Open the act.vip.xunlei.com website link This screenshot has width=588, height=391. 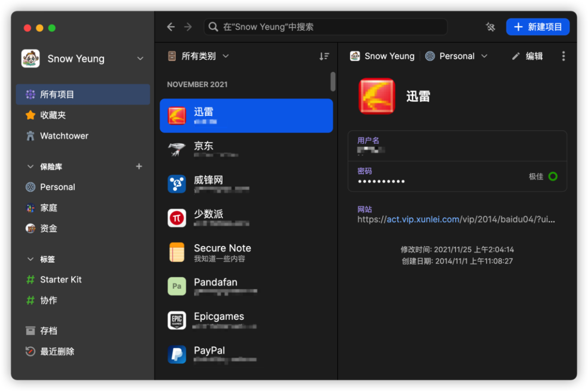coord(422,220)
